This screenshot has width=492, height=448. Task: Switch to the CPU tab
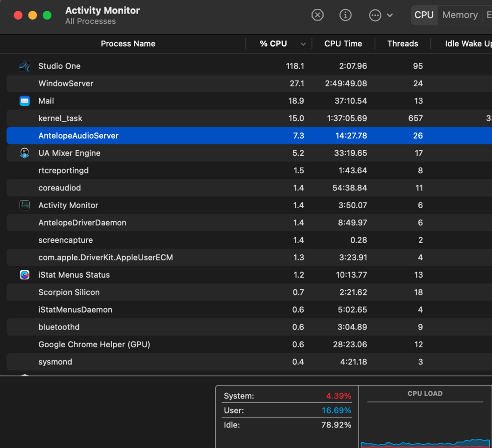(x=424, y=15)
